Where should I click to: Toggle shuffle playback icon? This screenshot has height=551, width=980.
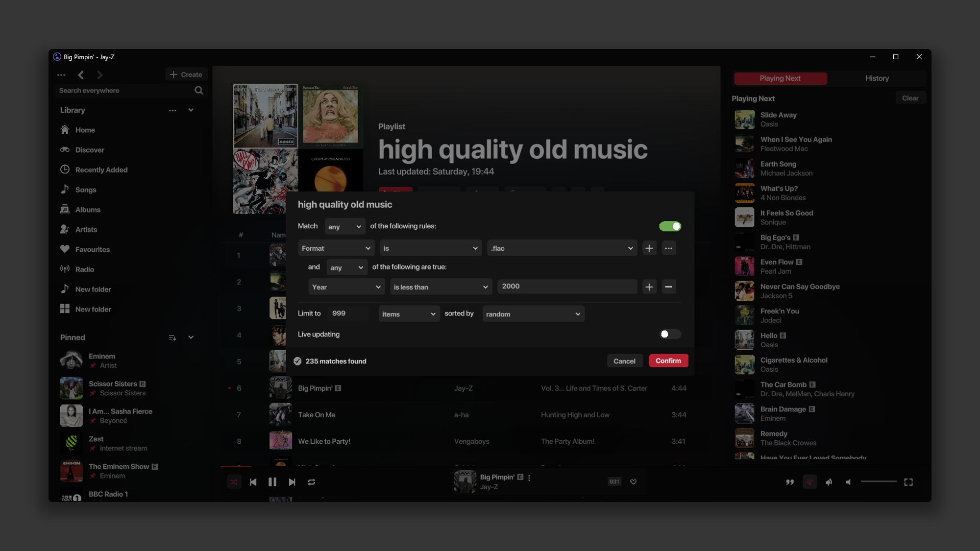(234, 482)
